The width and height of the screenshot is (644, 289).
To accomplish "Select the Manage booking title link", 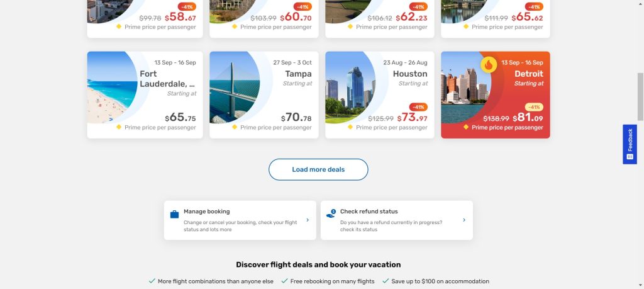I will [x=206, y=212].
